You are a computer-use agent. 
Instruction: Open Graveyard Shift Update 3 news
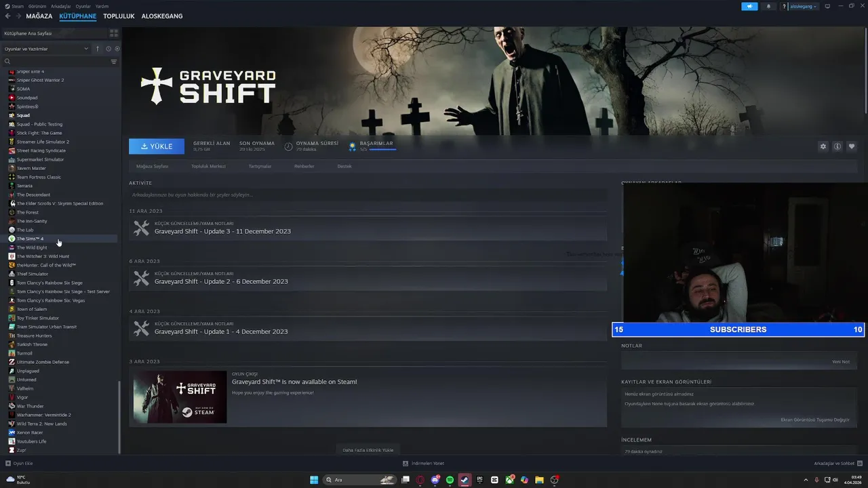point(222,231)
